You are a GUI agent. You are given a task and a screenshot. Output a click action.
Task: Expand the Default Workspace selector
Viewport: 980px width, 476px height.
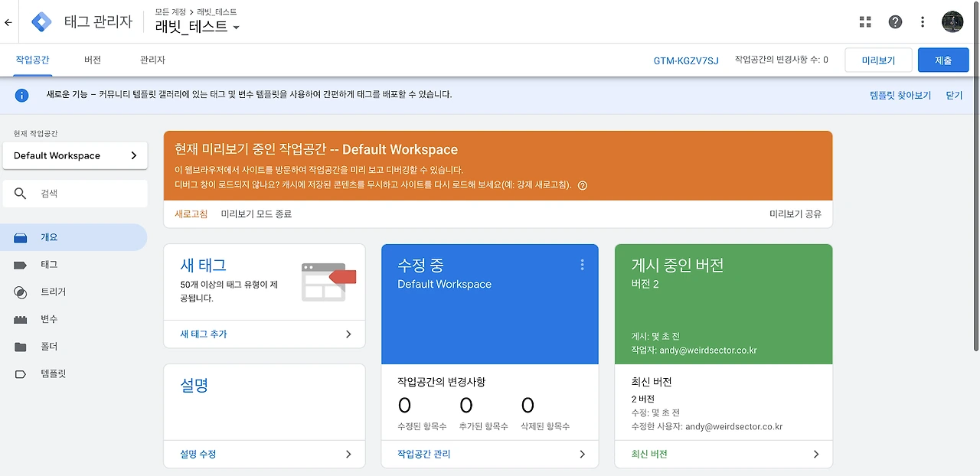pyautogui.click(x=75, y=155)
